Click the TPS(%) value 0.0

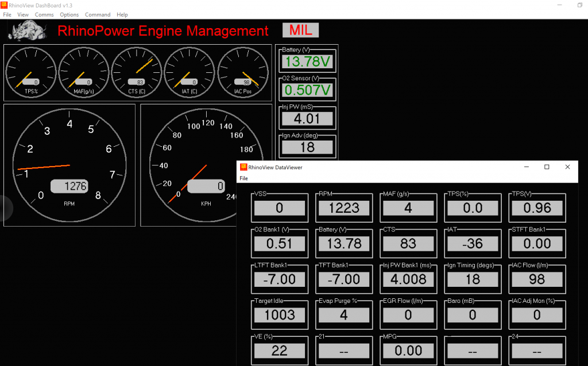[x=473, y=208]
